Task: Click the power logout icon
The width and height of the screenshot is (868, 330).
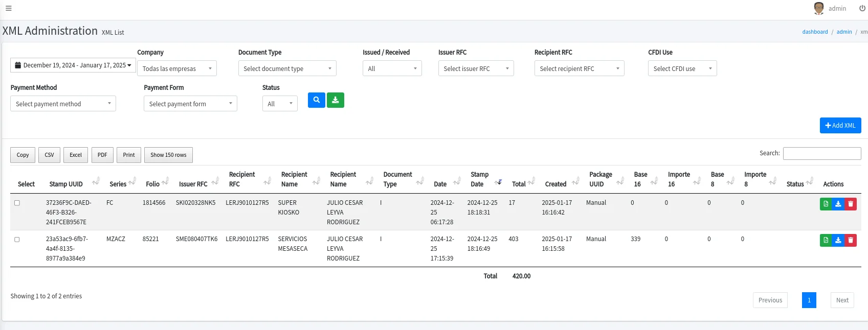Action: click(x=862, y=8)
